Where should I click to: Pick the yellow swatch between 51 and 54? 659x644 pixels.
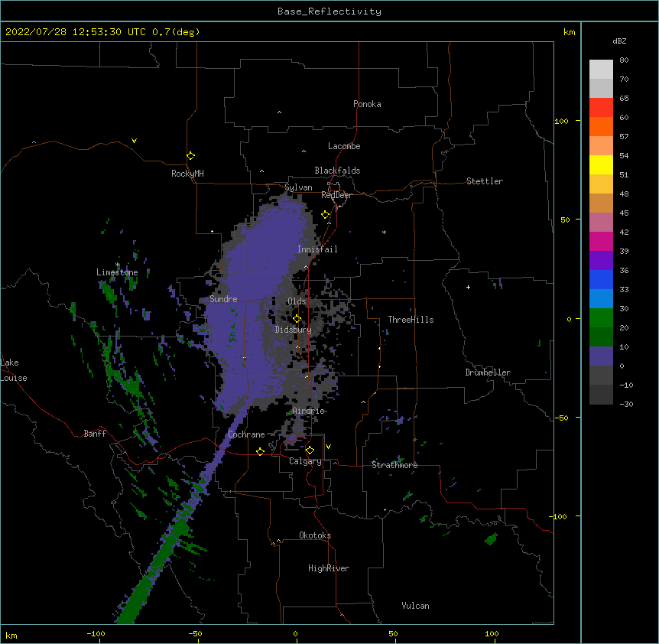[601, 164]
